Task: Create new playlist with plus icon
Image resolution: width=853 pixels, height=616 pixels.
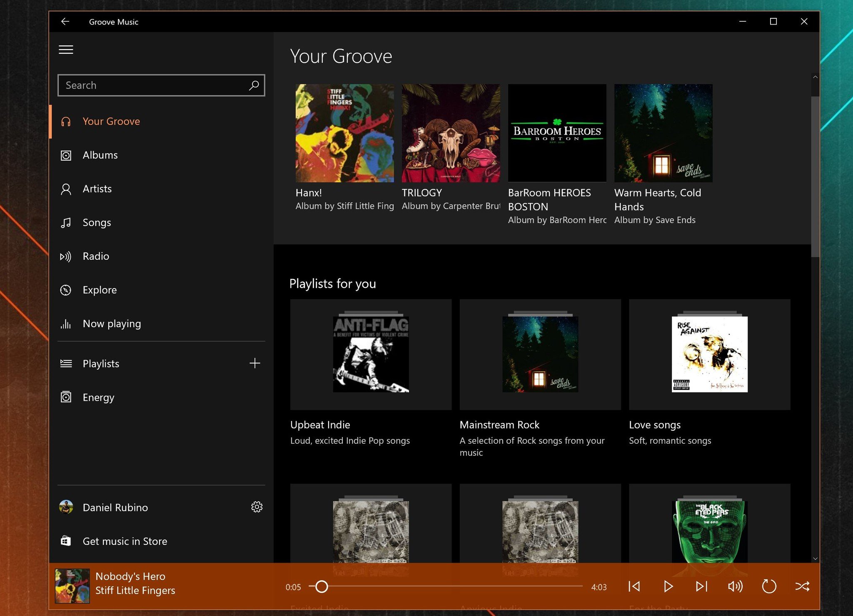Action: (x=254, y=363)
